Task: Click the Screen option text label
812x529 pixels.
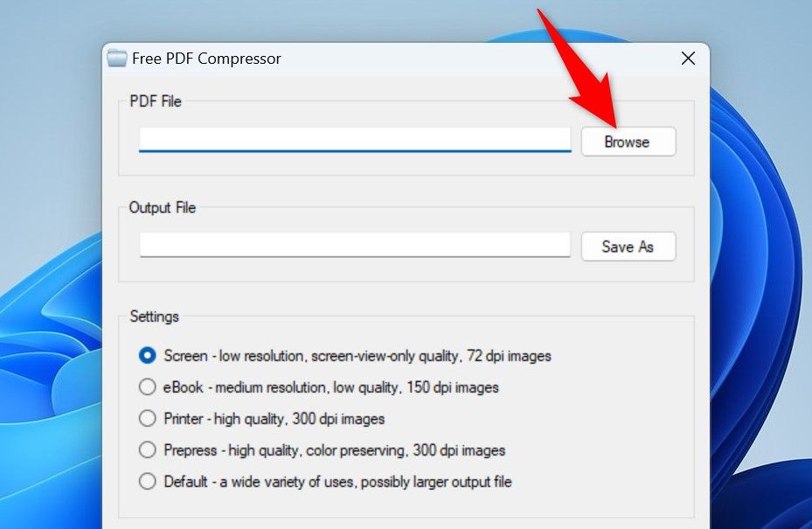Action: pyautogui.click(x=355, y=356)
